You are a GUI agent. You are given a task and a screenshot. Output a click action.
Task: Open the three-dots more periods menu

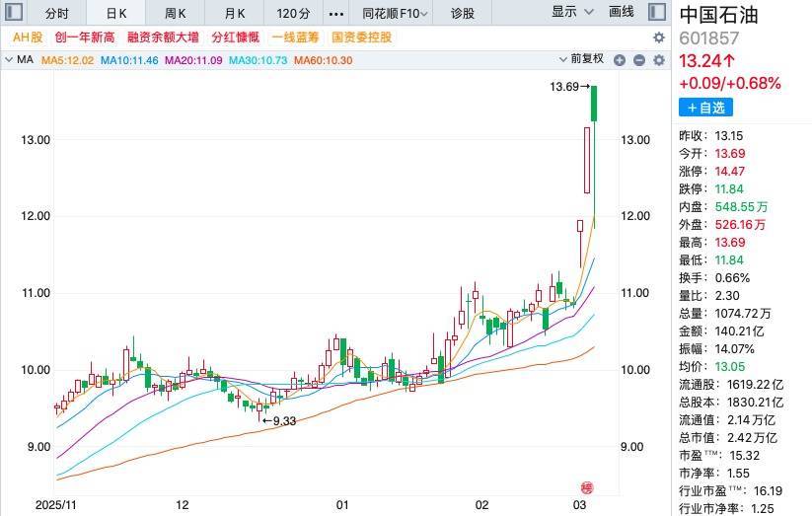click(336, 13)
